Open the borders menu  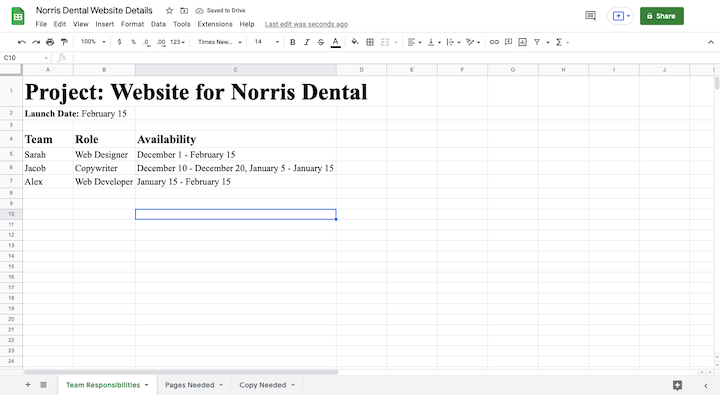(x=370, y=42)
